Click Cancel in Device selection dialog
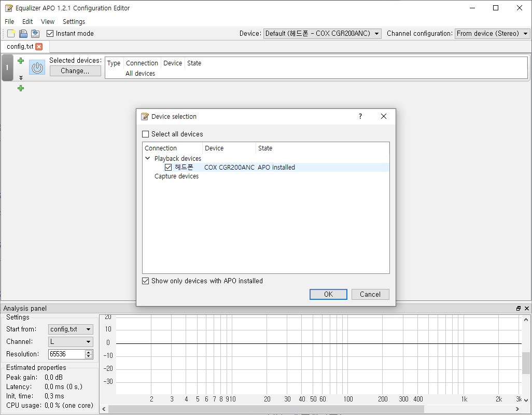Image resolution: width=532 pixels, height=415 pixels. click(370, 294)
